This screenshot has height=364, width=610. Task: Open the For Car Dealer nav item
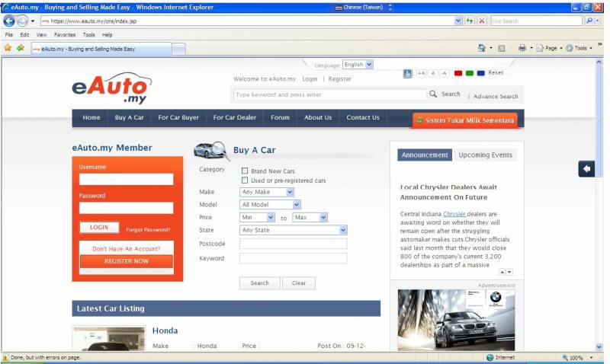(235, 118)
